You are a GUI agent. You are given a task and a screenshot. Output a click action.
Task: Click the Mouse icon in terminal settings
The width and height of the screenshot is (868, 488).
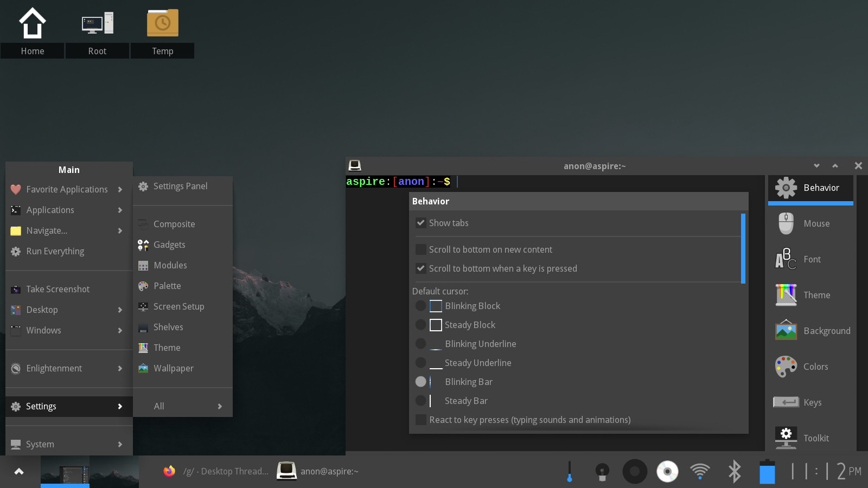786,223
